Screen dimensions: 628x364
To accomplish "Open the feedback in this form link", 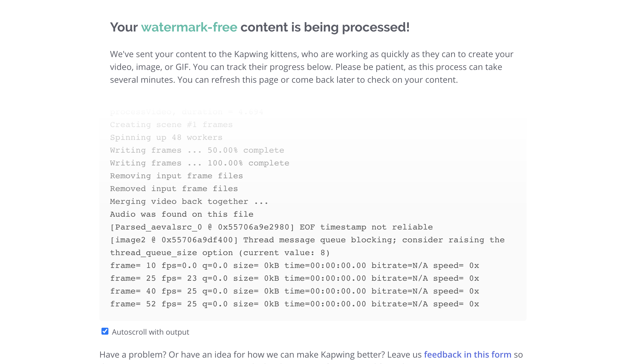I will 467,355.
